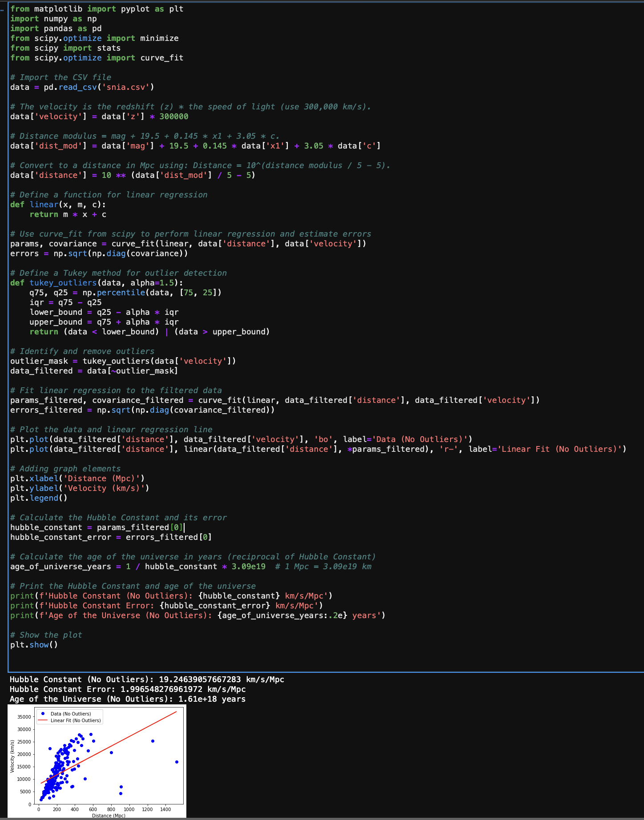Click the "q75, q25 = np.percentile" line
The image size is (644, 820).
click(125, 293)
